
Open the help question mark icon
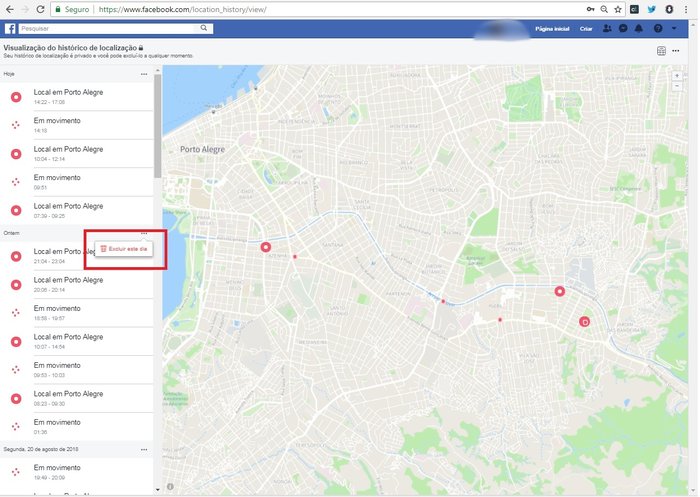point(658,29)
